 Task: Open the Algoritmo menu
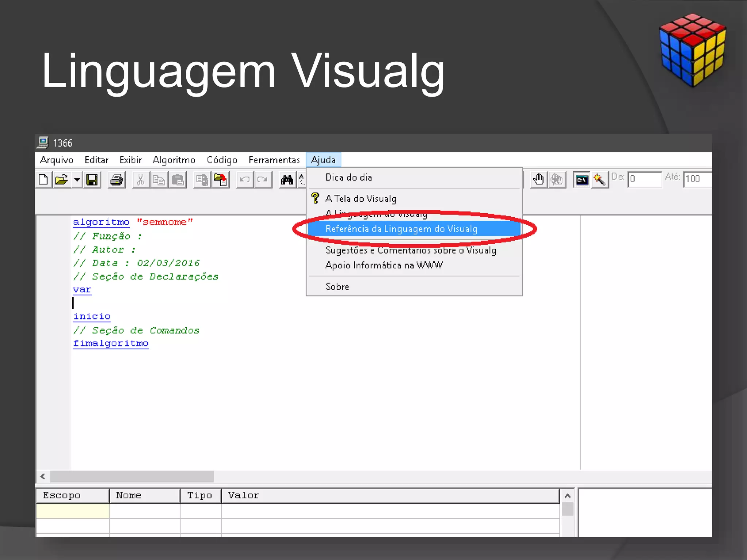click(174, 160)
